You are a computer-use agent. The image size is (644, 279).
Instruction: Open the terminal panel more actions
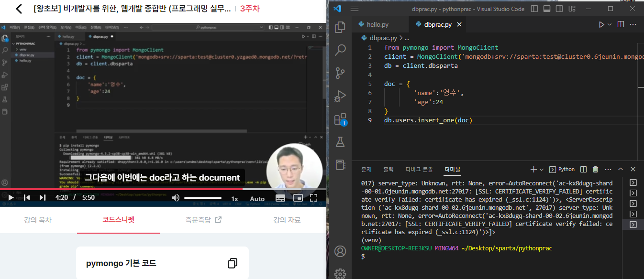click(x=608, y=169)
